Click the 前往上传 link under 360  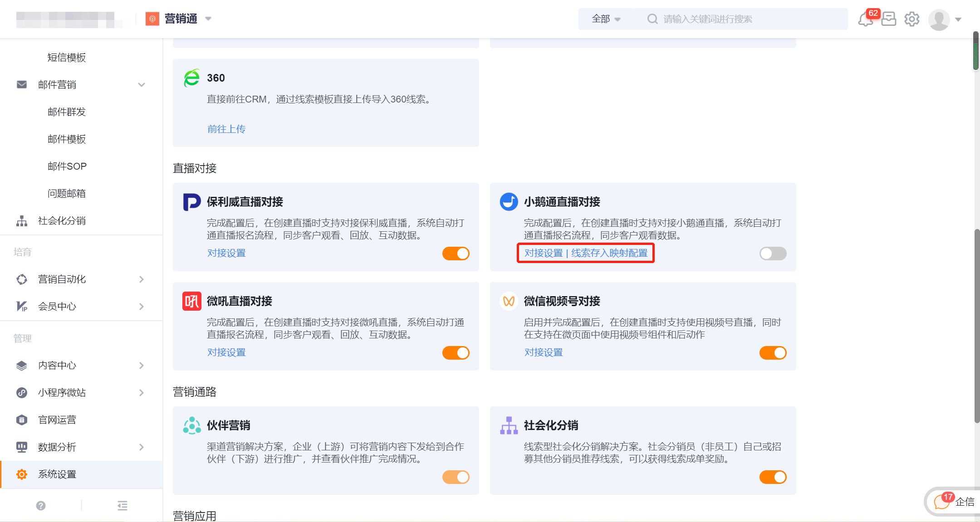click(x=226, y=129)
